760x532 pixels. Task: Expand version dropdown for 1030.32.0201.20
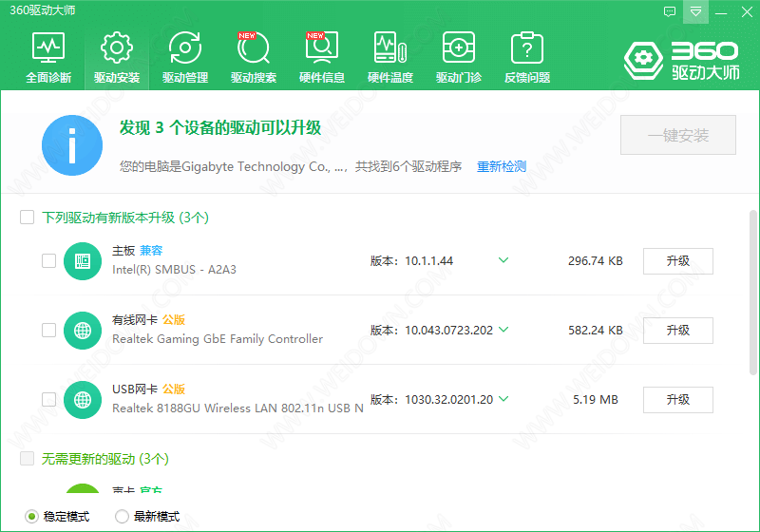point(503,399)
